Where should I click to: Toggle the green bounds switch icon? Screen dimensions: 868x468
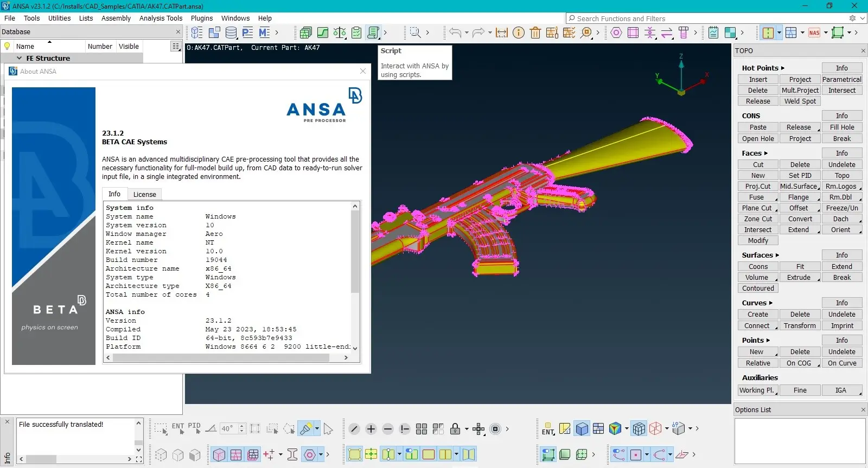(x=548, y=454)
